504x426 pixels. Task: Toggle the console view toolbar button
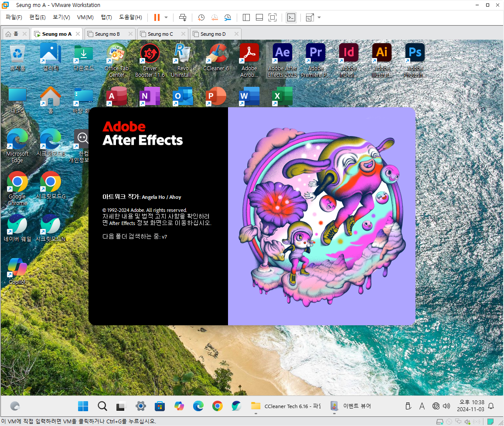(x=291, y=17)
